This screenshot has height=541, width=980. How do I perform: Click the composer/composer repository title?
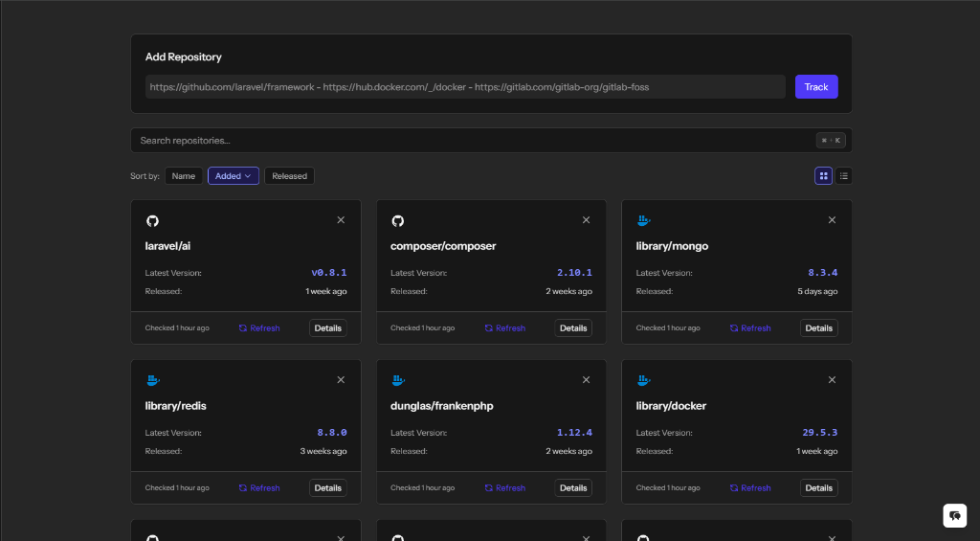(443, 246)
